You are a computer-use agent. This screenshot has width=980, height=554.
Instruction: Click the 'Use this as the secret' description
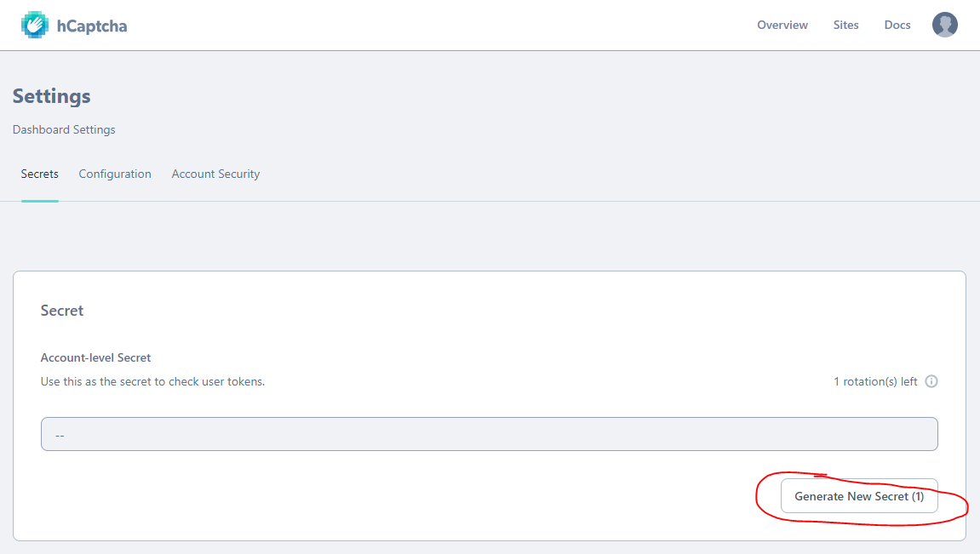click(x=152, y=381)
